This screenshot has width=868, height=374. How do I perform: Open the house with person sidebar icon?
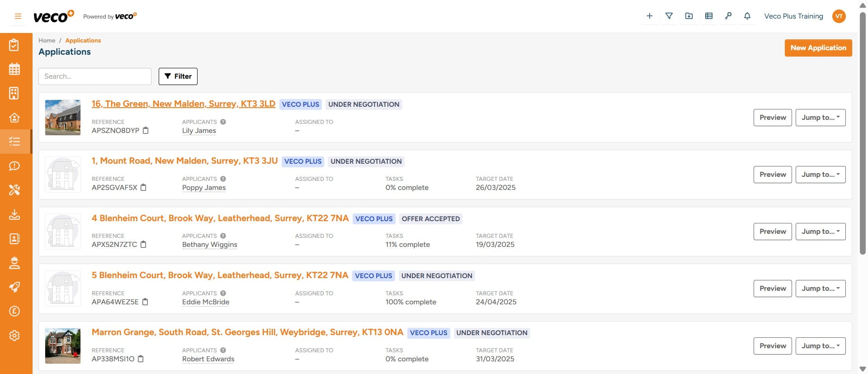click(x=14, y=118)
